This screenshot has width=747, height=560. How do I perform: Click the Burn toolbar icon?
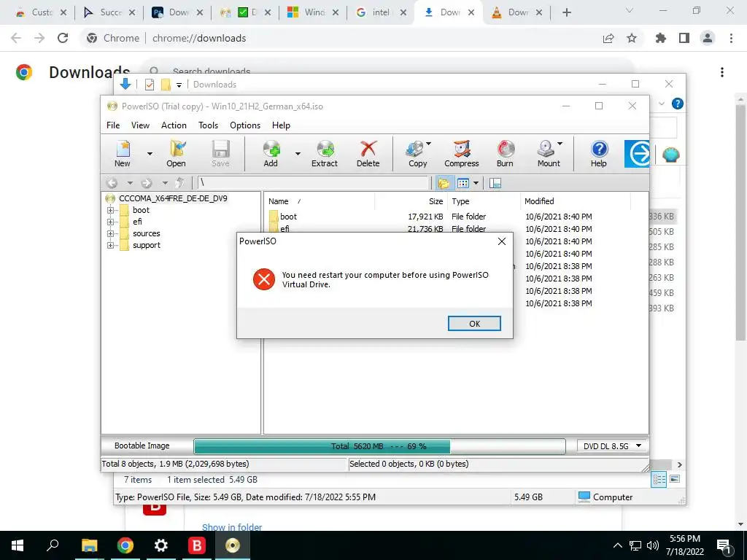click(x=505, y=153)
